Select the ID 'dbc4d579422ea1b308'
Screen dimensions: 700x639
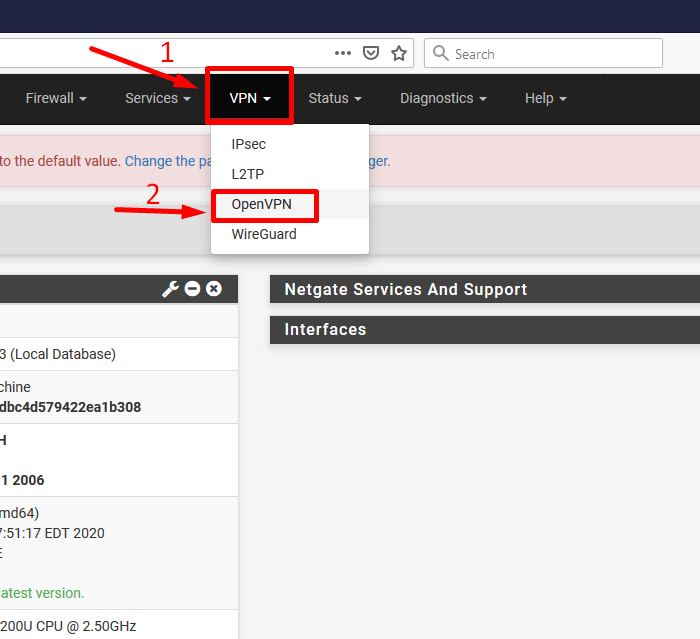[70, 407]
